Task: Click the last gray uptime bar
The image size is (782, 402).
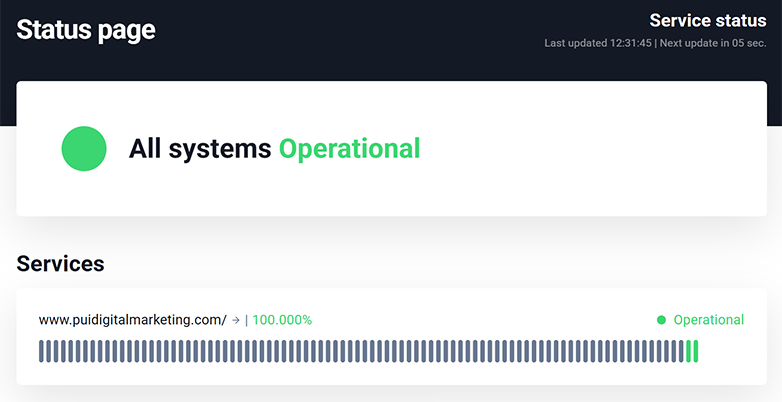Action: point(680,351)
